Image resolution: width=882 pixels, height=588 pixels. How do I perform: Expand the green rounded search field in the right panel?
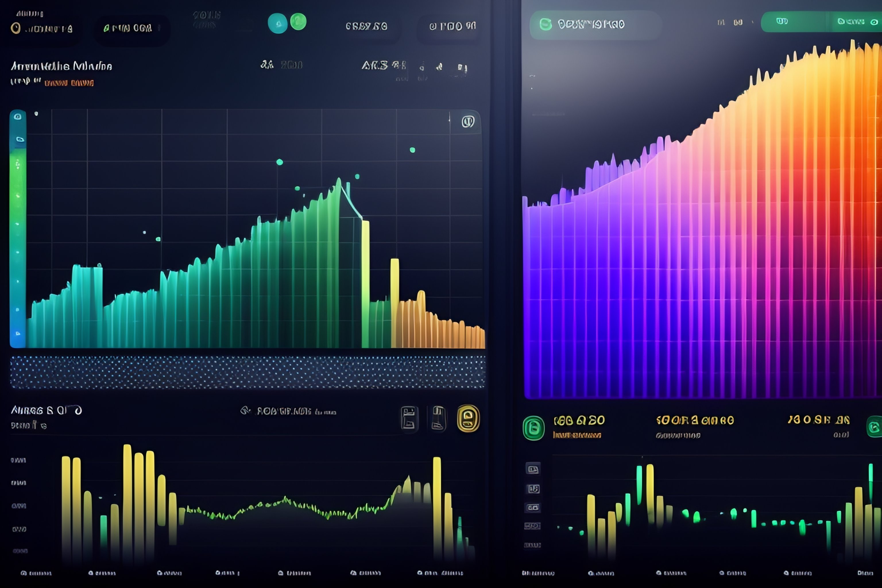point(595,25)
